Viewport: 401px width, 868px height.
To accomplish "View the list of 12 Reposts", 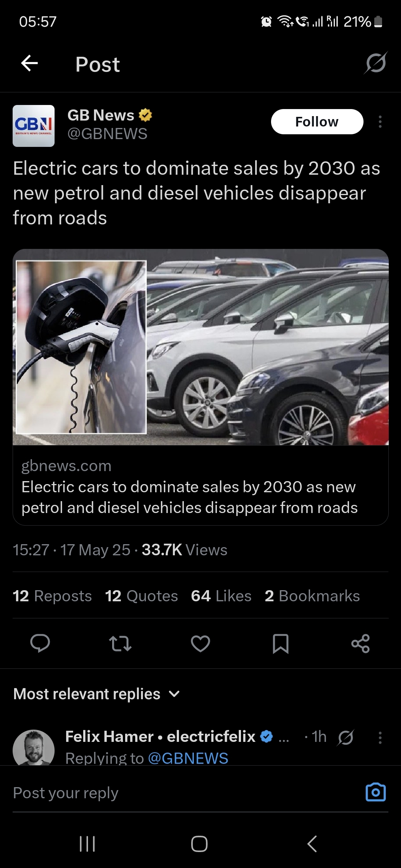I will point(52,596).
